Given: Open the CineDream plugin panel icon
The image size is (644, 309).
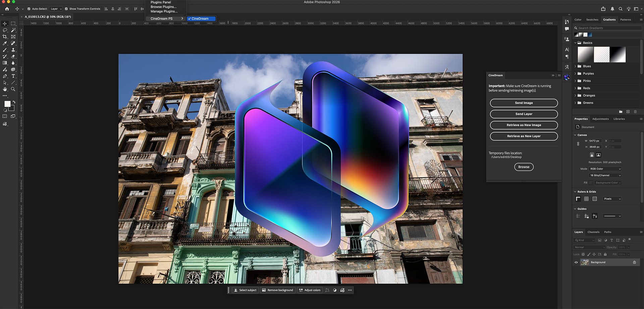Looking at the screenshot, I should click(x=567, y=77).
